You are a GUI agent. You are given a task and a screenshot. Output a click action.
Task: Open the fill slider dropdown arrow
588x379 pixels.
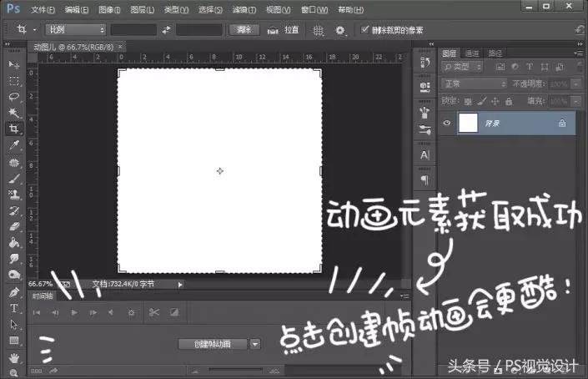click(576, 101)
